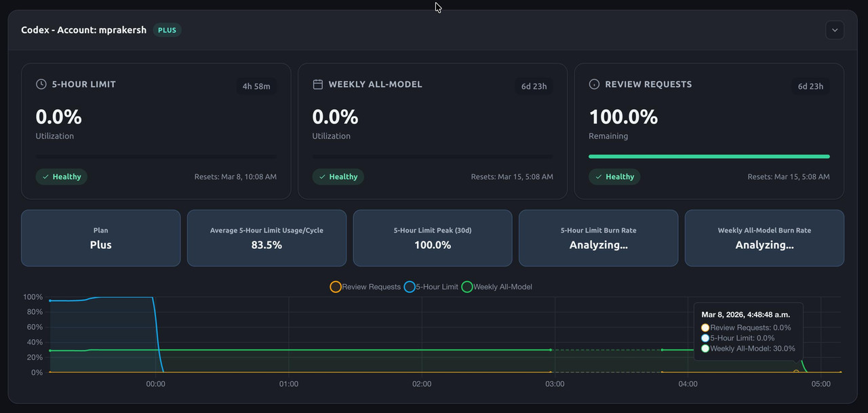Click the 5-Hour Limit utilization bar
This screenshot has width=868, height=413.
[x=156, y=157]
